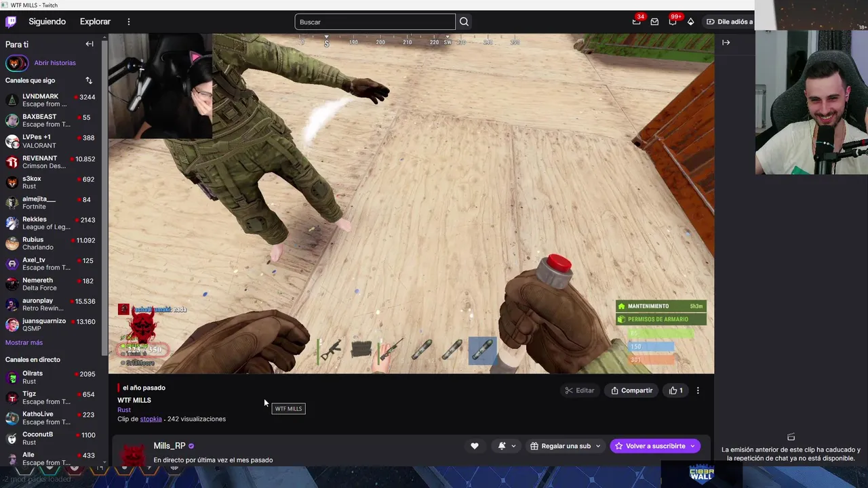Click the Twitch logo home icon
Viewport: 868px width, 488px height.
click(11, 22)
